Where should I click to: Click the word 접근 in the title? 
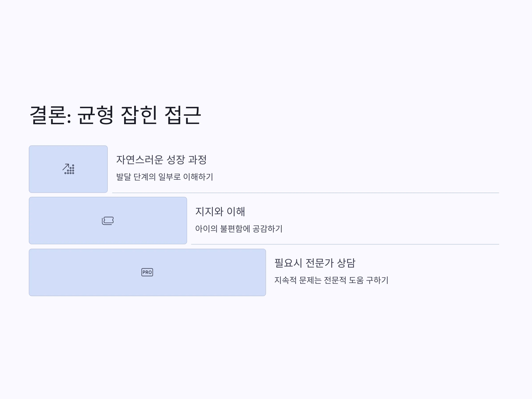(183, 115)
